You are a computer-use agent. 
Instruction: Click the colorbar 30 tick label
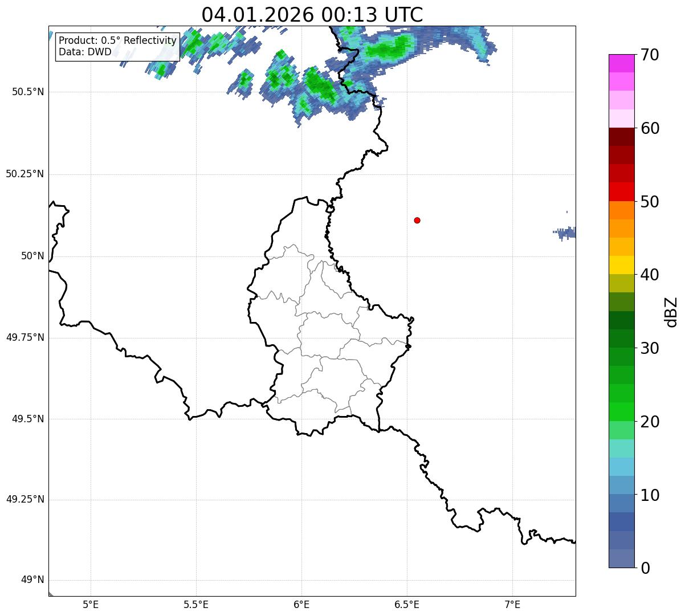click(x=650, y=348)
